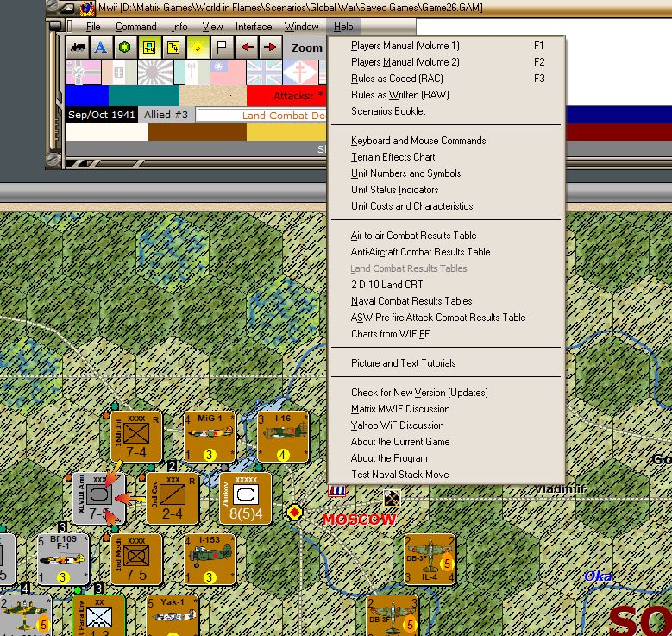The width and height of the screenshot is (672, 636).
Task: Open Yahoo WiF Discussion
Action: 447,425
